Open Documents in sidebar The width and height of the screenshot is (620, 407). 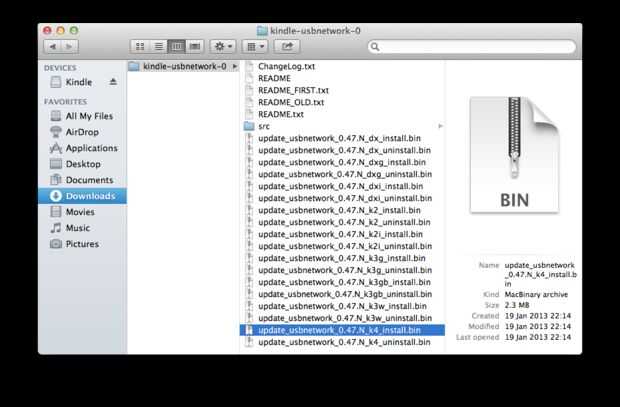coord(82,180)
